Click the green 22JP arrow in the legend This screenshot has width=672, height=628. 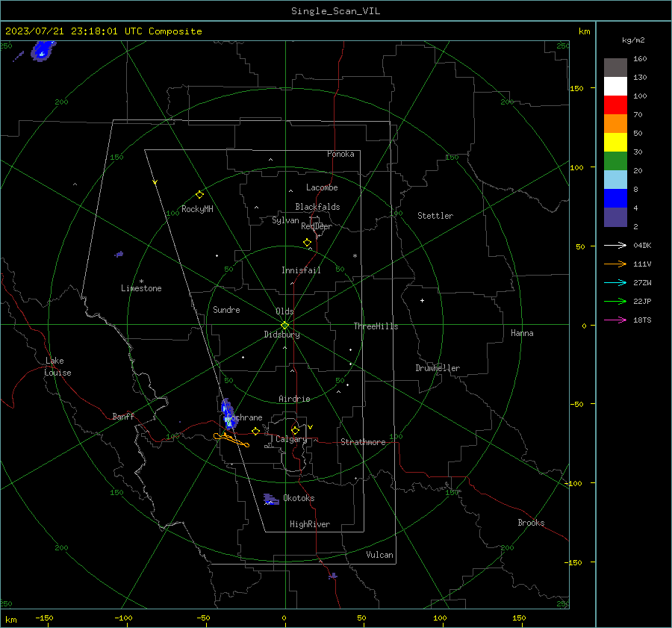pos(615,302)
